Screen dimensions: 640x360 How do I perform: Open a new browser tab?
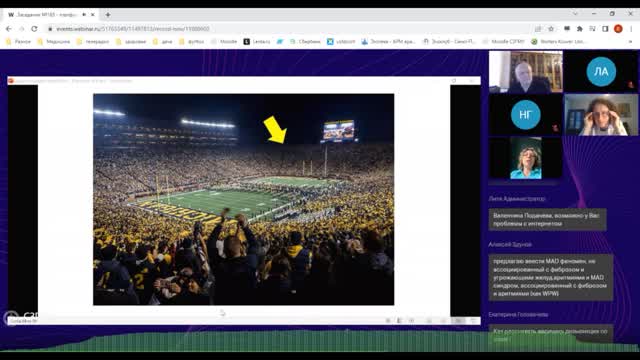pyautogui.click(x=108, y=14)
